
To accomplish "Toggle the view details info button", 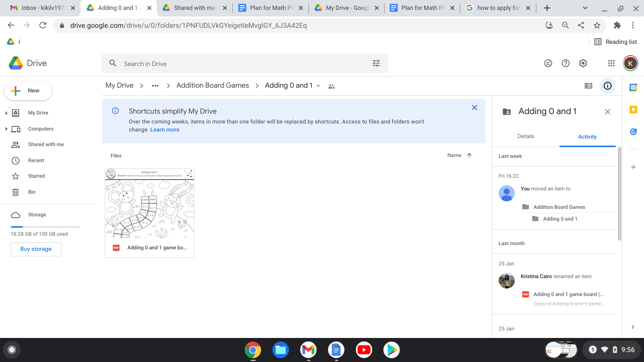I will point(608,86).
